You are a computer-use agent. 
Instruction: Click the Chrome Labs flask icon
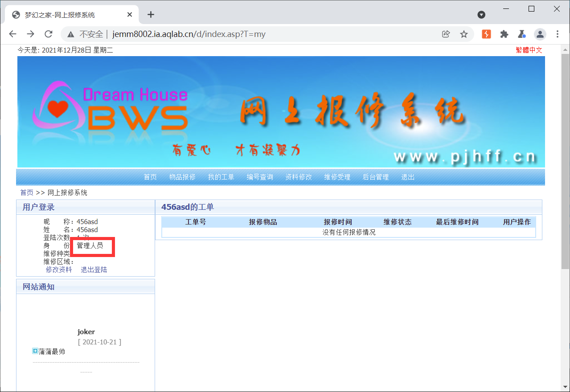(522, 34)
